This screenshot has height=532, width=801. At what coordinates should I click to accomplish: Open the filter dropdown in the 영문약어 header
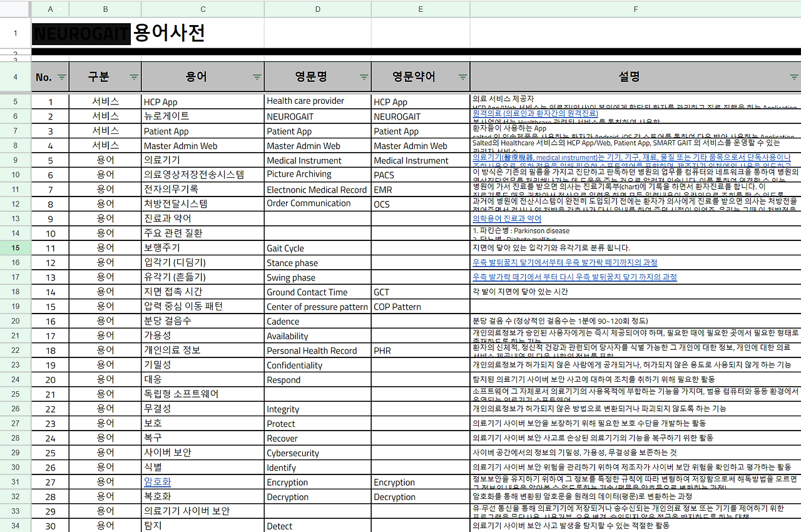click(462, 77)
